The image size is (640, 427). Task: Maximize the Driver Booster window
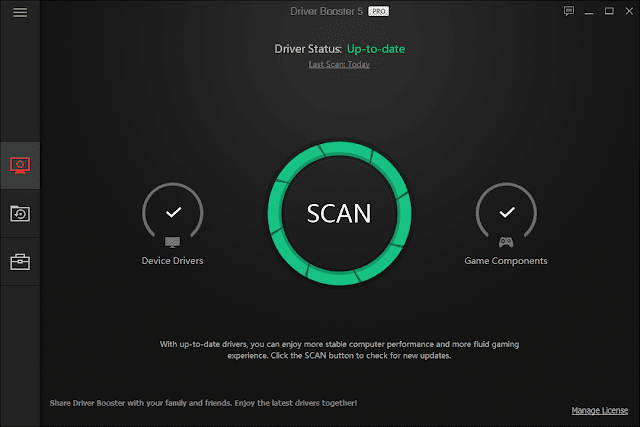click(x=609, y=11)
